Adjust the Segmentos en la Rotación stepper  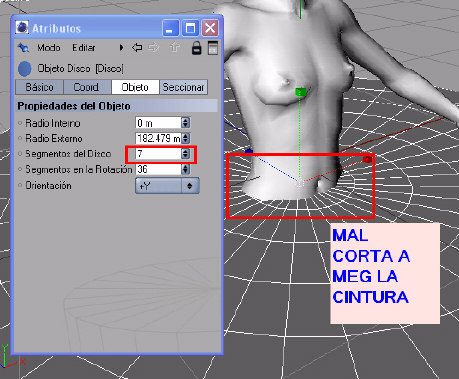186,169
